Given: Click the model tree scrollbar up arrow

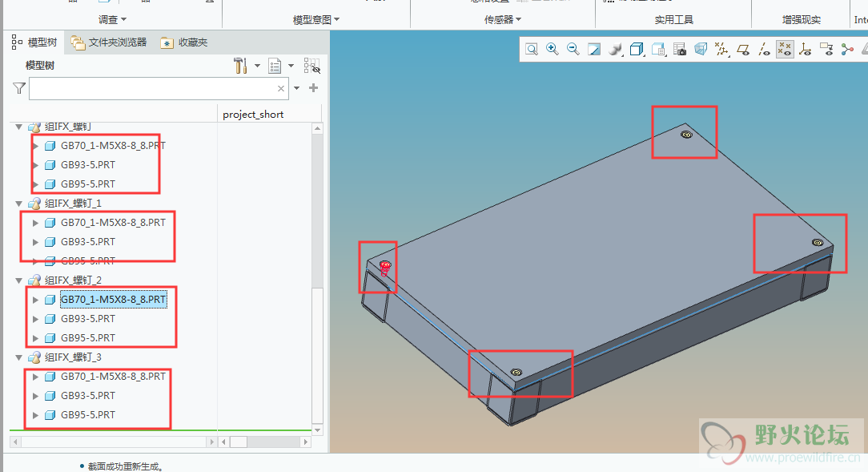Looking at the screenshot, I should tap(317, 128).
